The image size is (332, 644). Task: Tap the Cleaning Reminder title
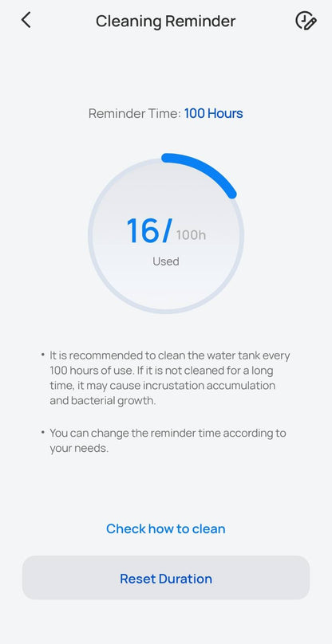[x=166, y=21]
